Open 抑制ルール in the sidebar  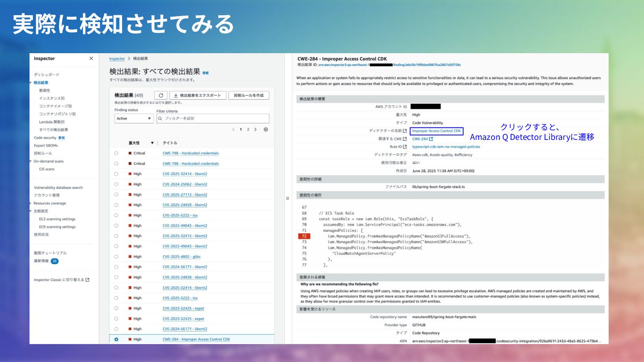(43, 153)
